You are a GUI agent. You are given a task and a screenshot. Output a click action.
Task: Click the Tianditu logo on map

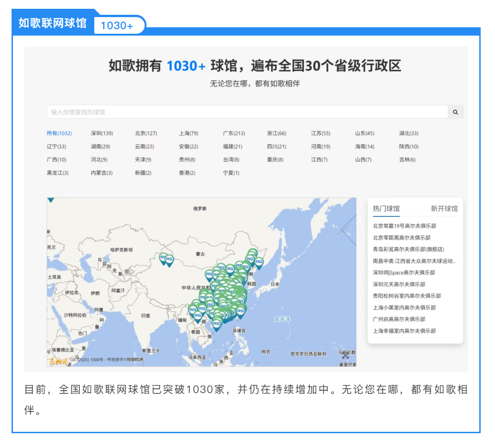tap(58, 361)
